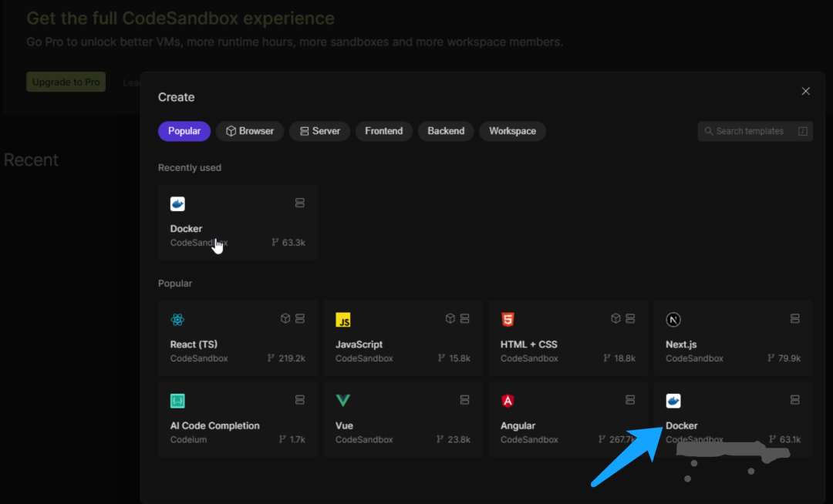Select the Frontend filter pill
The image size is (833, 504).
click(x=383, y=131)
